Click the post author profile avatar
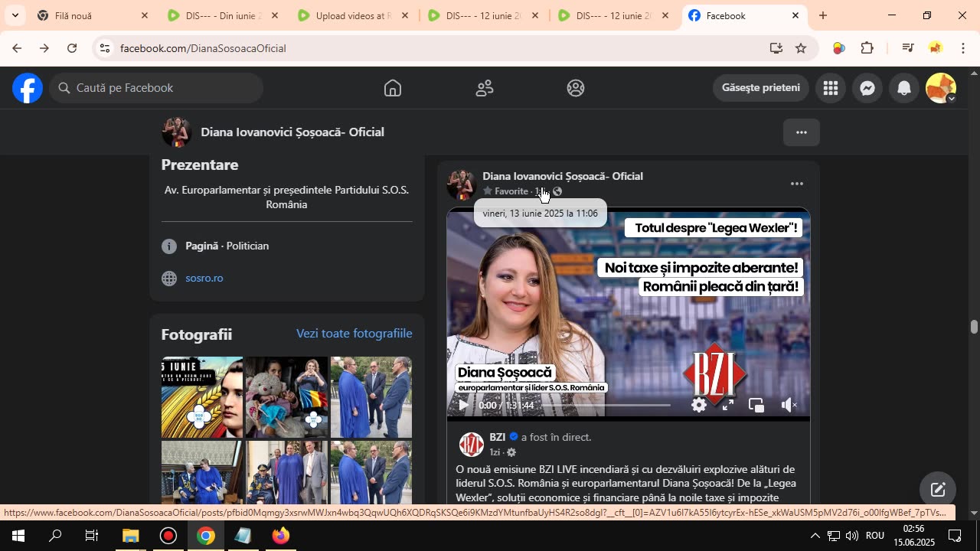Screen dimensions: 980x551 pos(462,184)
